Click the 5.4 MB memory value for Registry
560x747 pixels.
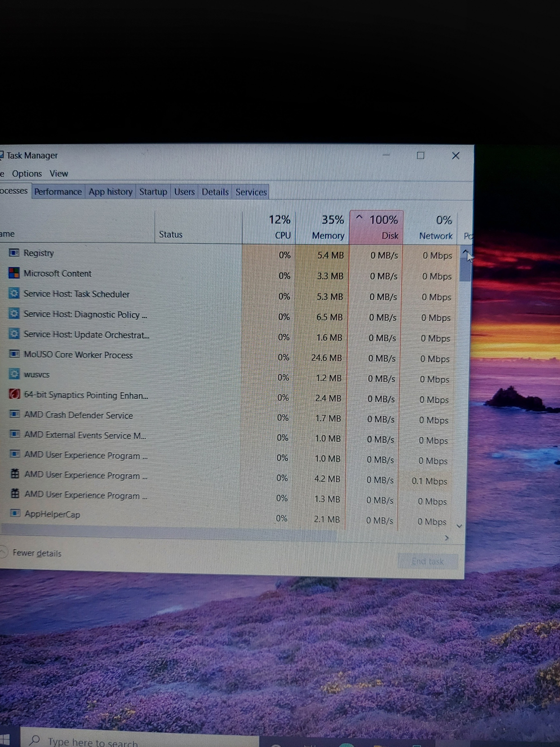[x=330, y=255]
